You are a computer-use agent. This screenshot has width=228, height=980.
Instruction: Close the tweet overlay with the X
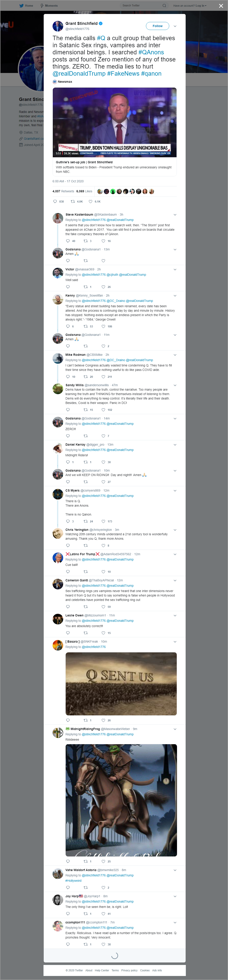pyautogui.click(x=221, y=6)
